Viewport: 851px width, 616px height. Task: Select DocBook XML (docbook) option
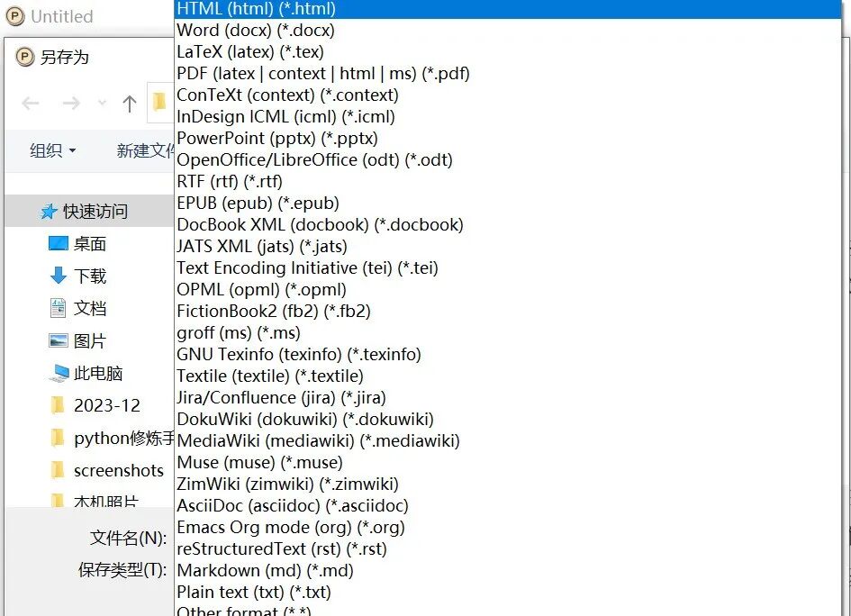tap(508, 224)
